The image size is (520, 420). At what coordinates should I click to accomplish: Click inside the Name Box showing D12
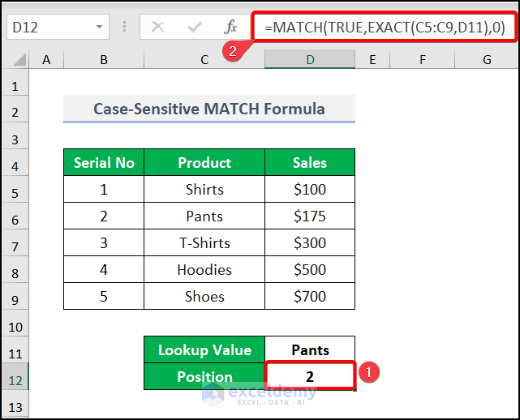coord(49,27)
